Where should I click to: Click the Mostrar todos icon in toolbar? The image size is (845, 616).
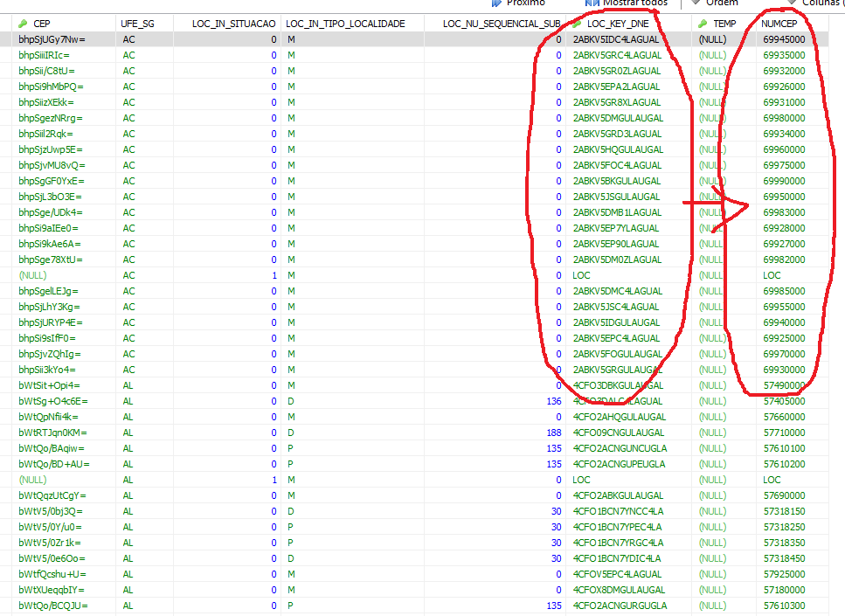pyautogui.click(x=590, y=3)
